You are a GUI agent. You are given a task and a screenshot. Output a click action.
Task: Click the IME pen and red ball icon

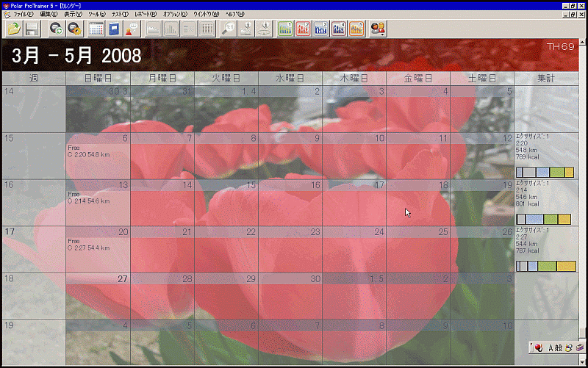tap(538, 348)
